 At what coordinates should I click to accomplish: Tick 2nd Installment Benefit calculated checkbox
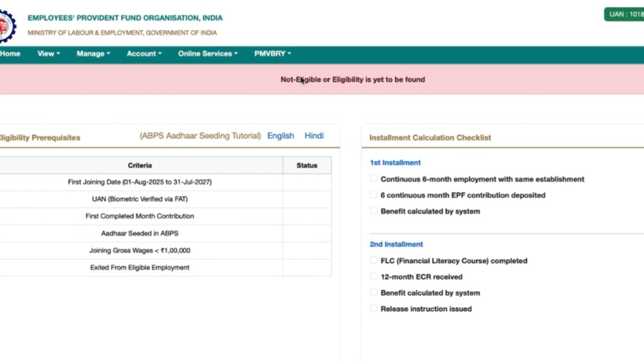374,292
